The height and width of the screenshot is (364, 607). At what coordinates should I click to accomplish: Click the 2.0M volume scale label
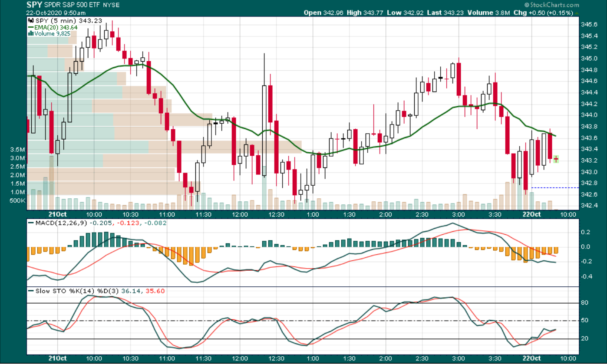pos(18,175)
